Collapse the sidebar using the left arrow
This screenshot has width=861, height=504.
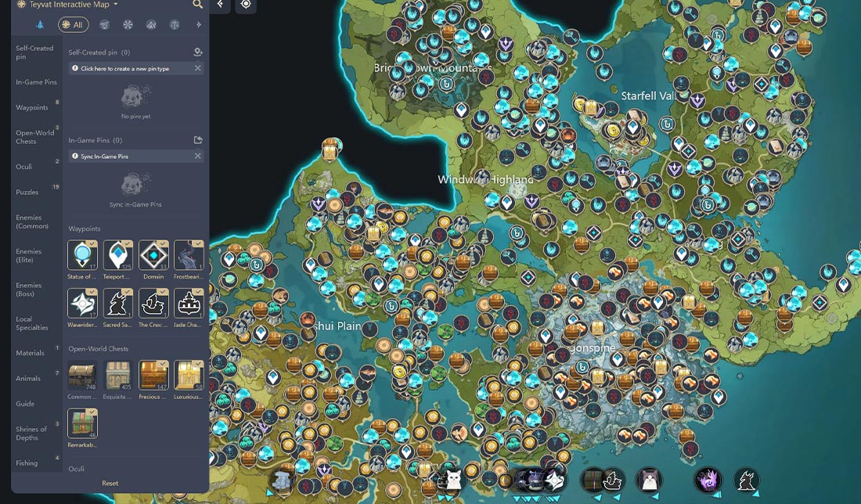point(220,5)
